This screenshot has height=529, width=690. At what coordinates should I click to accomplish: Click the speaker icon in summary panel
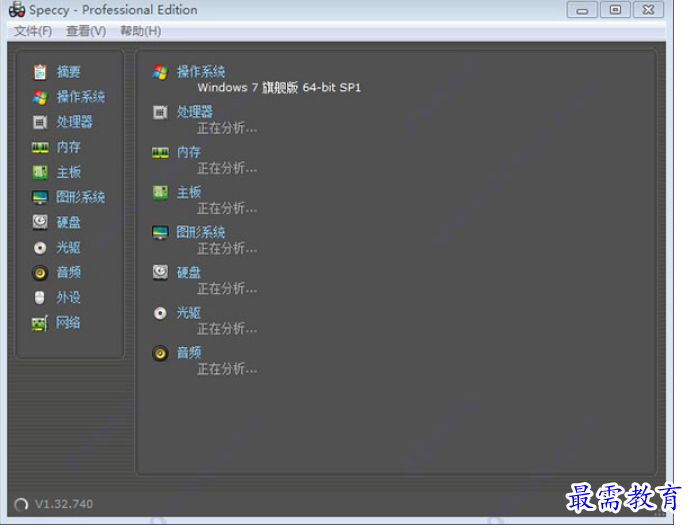(x=160, y=353)
